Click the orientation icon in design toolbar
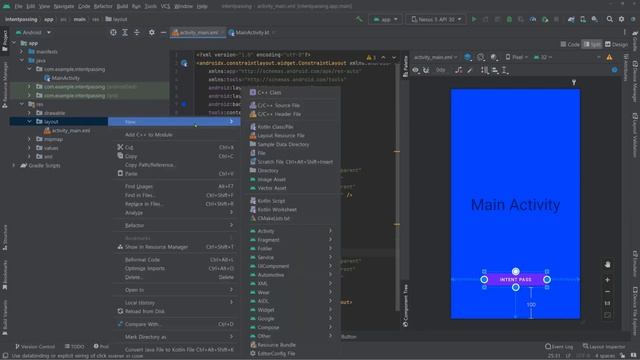This screenshot has width=640, height=360. click(481, 57)
